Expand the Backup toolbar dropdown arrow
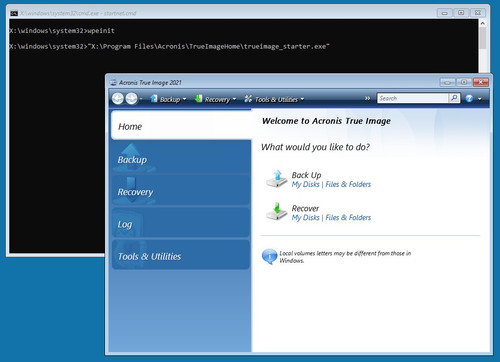Screen dimensions: 500x362 point(184,99)
